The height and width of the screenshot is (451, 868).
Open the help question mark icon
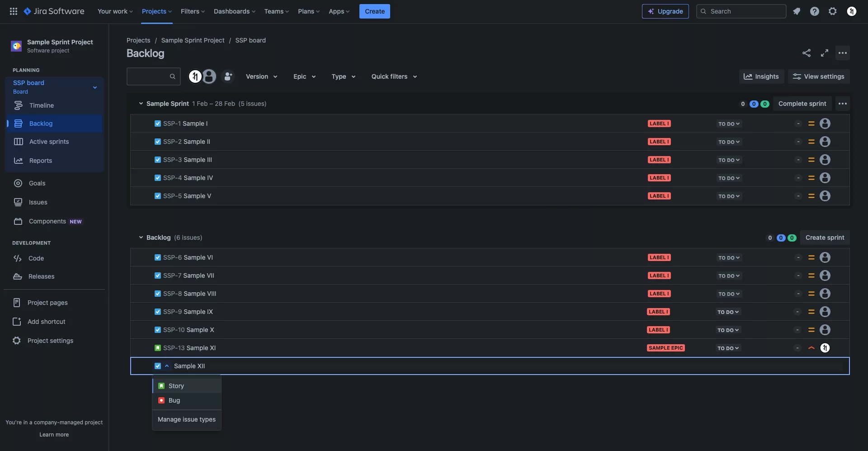[x=815, y=11]
